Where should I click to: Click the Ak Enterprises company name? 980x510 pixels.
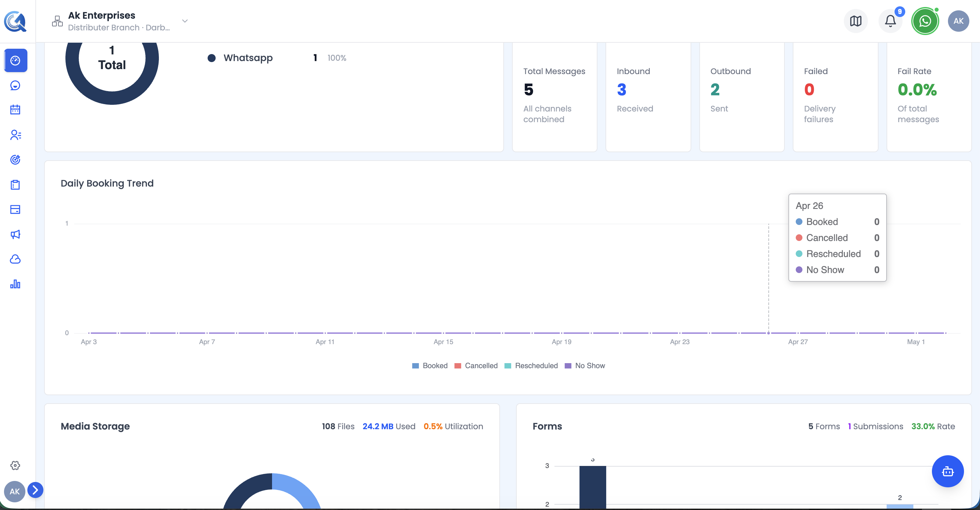coord(101,15)
